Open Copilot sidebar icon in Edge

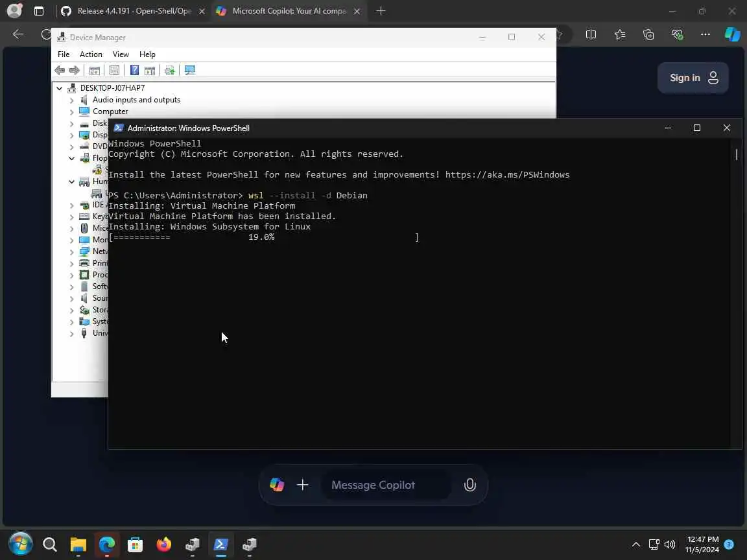tap(732, 34)
